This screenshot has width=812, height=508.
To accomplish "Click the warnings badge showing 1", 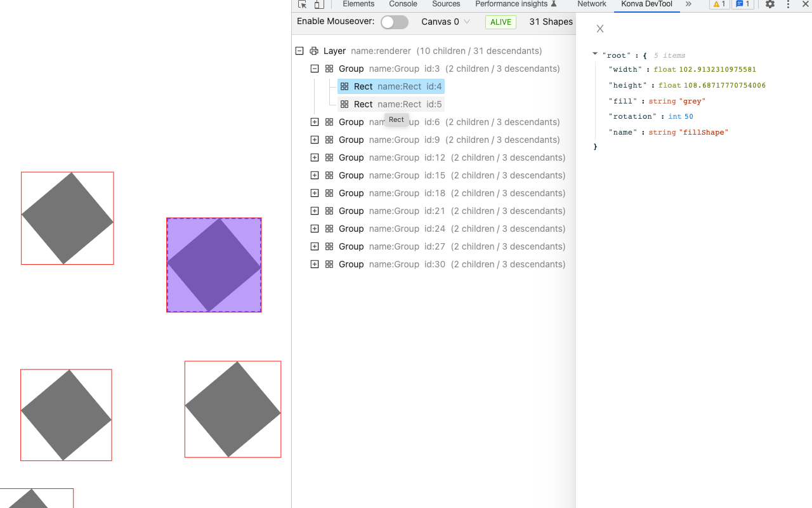I will [x=719, y=4].
